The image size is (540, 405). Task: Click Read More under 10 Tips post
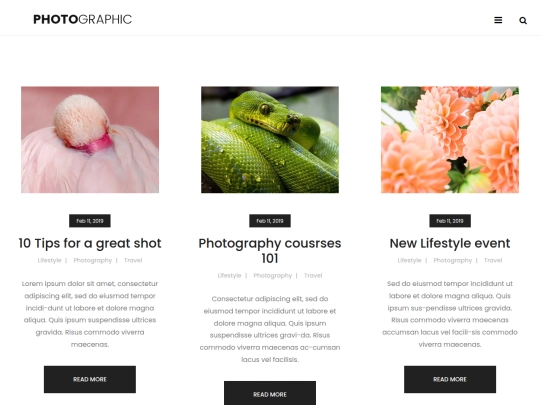(x=90, y=379)
